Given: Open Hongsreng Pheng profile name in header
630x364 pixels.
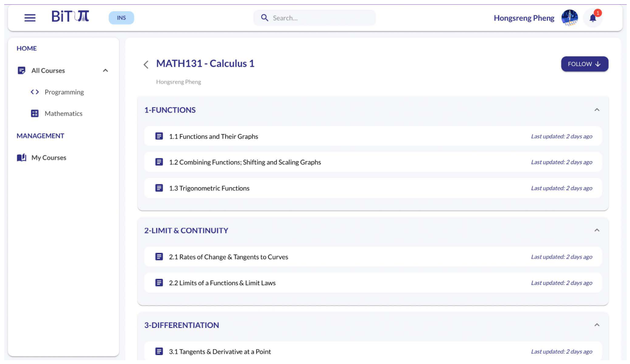Looking at the screenshot, I should (x=524, y=18).
